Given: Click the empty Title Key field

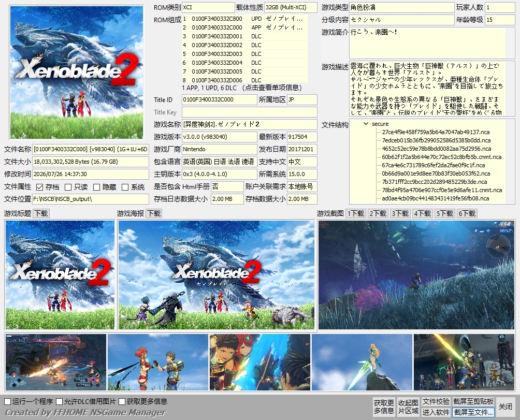Looking at the screenshot, I should (250, 112).
